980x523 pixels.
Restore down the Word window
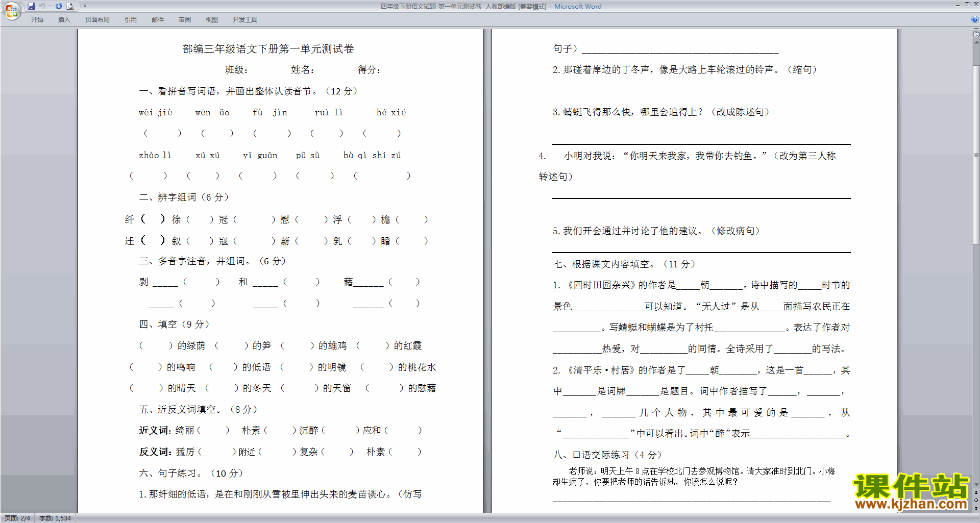tap(967, 5)
